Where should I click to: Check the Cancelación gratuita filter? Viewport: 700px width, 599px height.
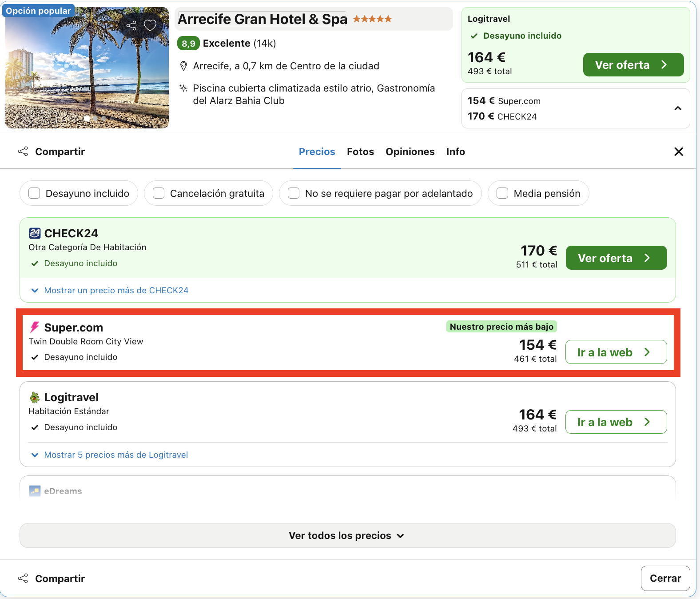click(159, 193)
